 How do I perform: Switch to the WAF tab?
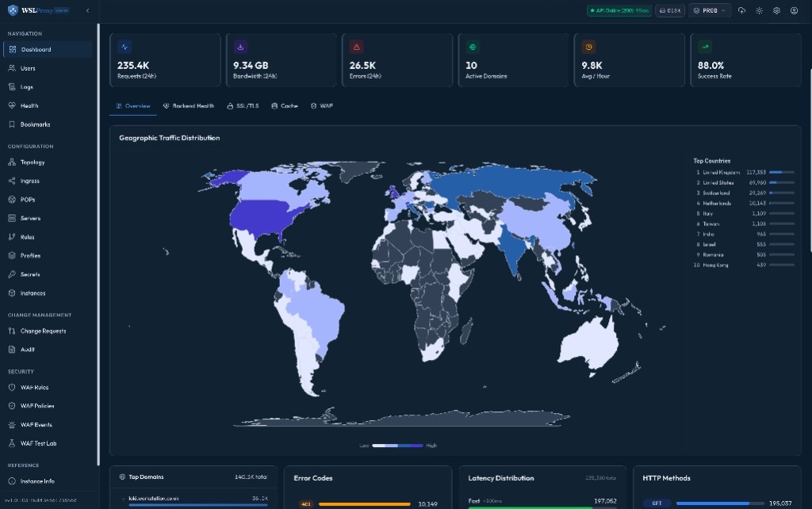pyautogui.click(x=322, y=105)
